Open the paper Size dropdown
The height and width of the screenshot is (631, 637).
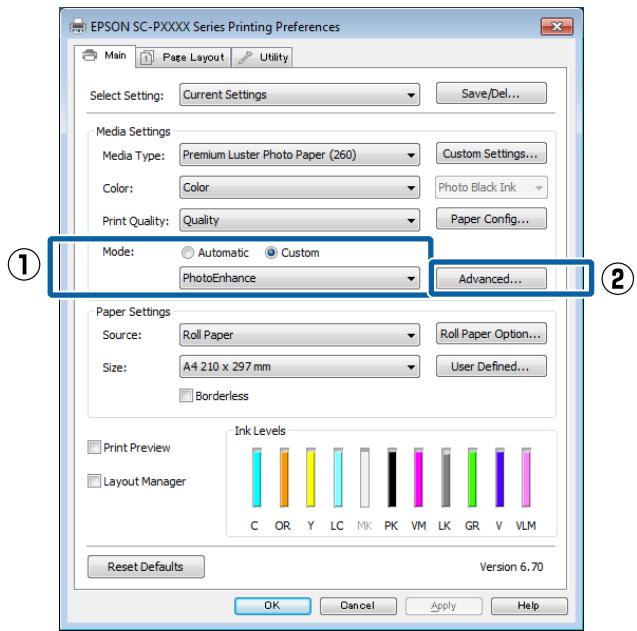click(299, 367)
